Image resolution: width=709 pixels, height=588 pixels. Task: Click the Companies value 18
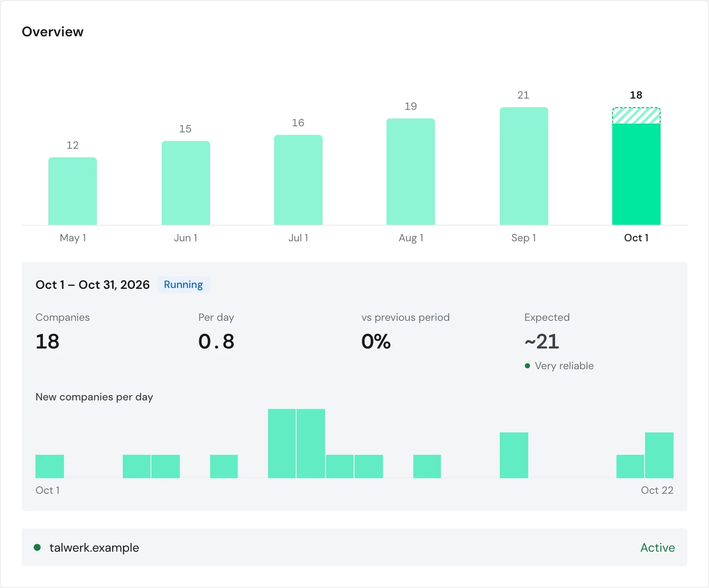click(47, 342)
